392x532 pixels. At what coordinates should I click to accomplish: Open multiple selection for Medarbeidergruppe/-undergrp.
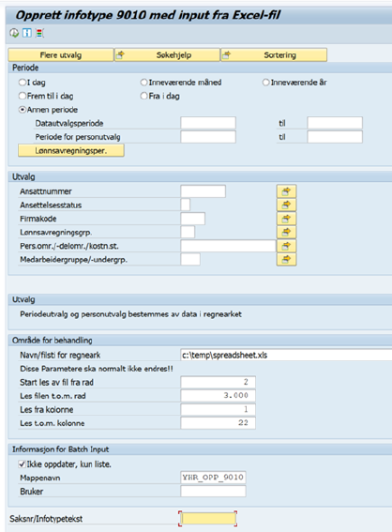tap(286, 259)
